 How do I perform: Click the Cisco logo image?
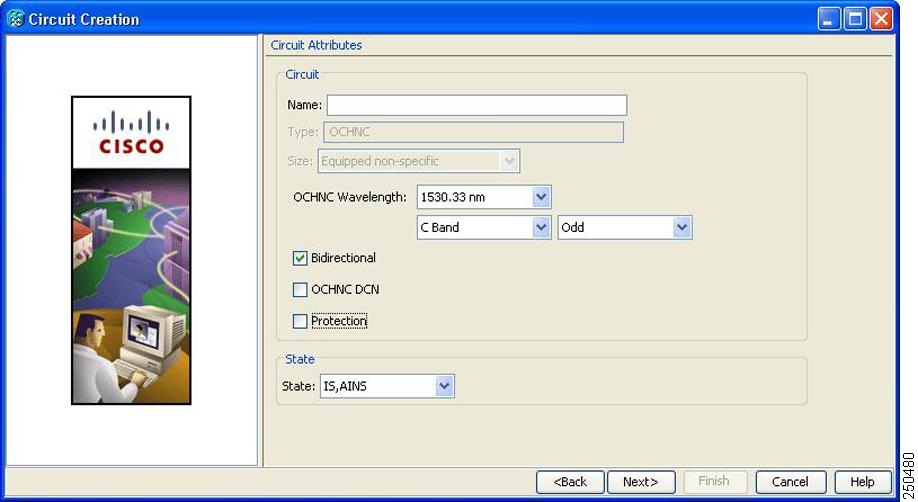[x=131, y=133]
